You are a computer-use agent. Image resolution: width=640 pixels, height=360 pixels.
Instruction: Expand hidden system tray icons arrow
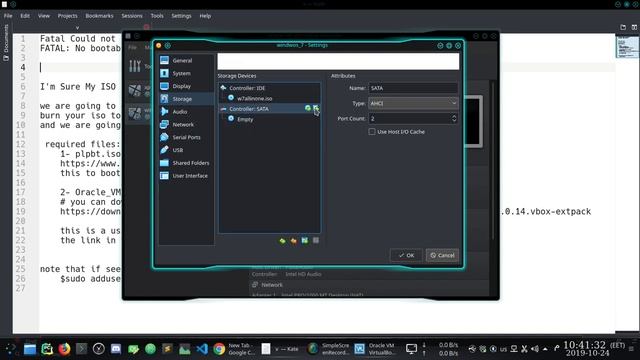[x=545, y=349]
